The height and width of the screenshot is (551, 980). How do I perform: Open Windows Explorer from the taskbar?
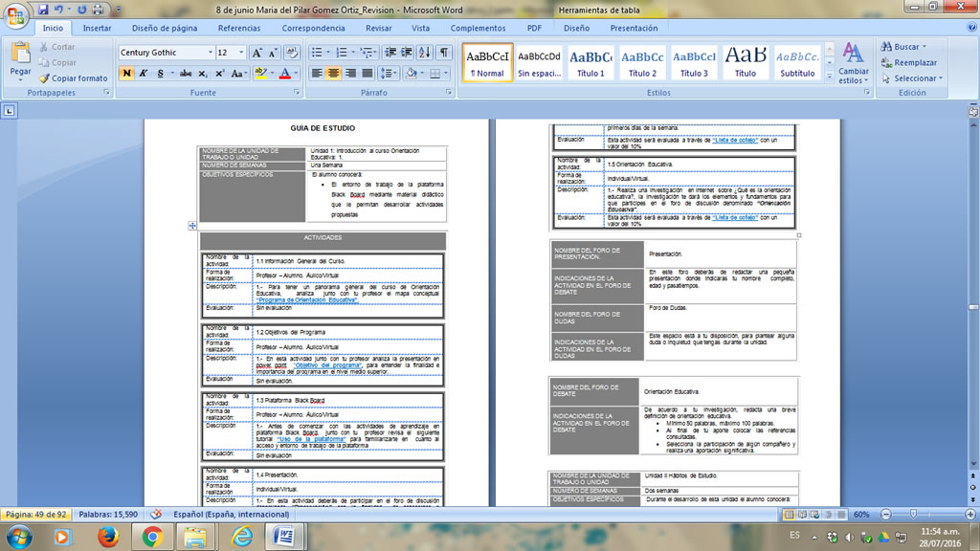tap(195, 537)
